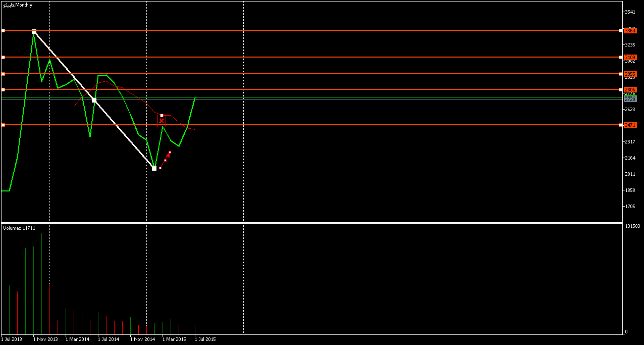Click the 1 Nov 2013 date label
The image size is (644, 345).
coord(45,339)
